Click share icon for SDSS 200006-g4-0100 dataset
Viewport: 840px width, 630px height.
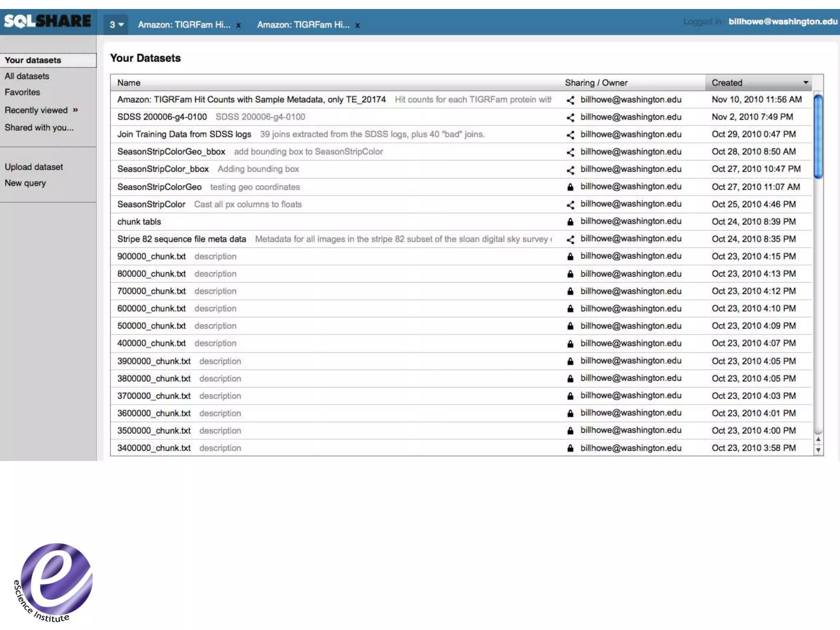click(x=570, y=117)
